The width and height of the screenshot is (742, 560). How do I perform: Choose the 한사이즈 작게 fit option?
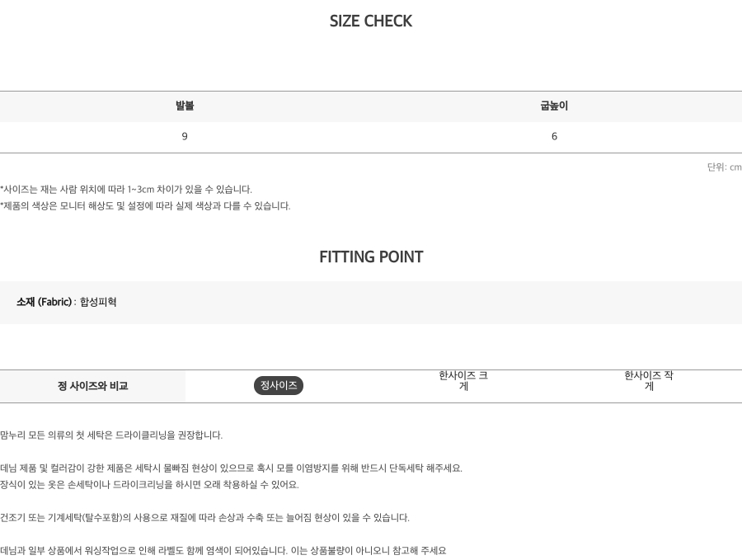tap(649, 380)
